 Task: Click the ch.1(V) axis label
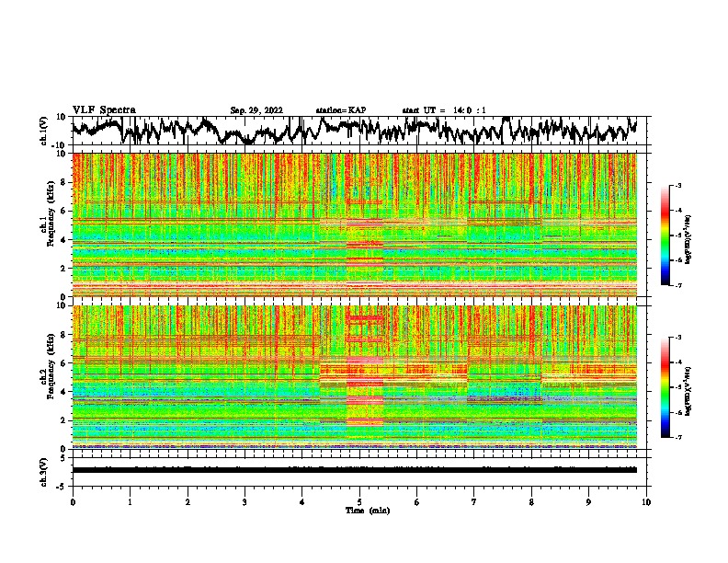click(44, 131)
